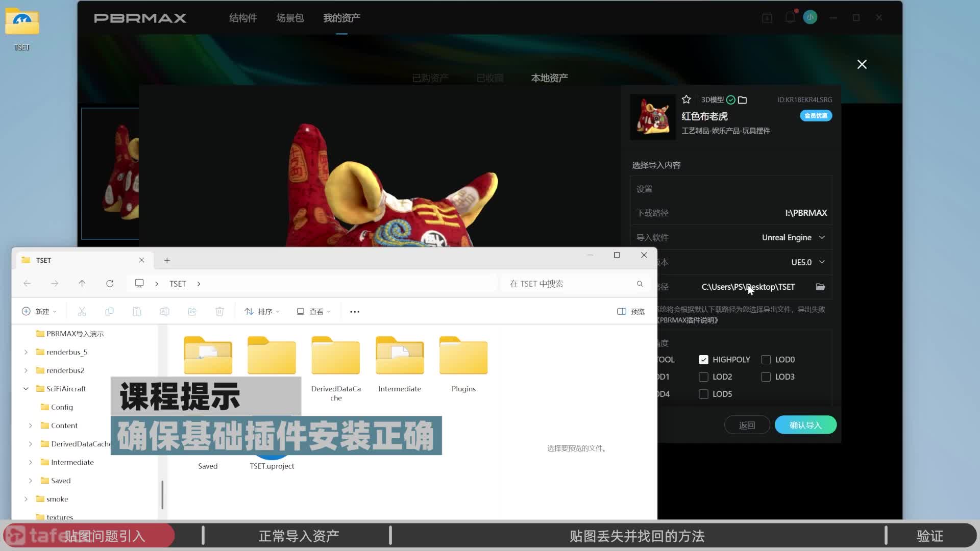Click the delete trash icon in explorer toolbar
The width and height of the screenshot is (980, 551).
pyautogui.click(x=219, y=312)
